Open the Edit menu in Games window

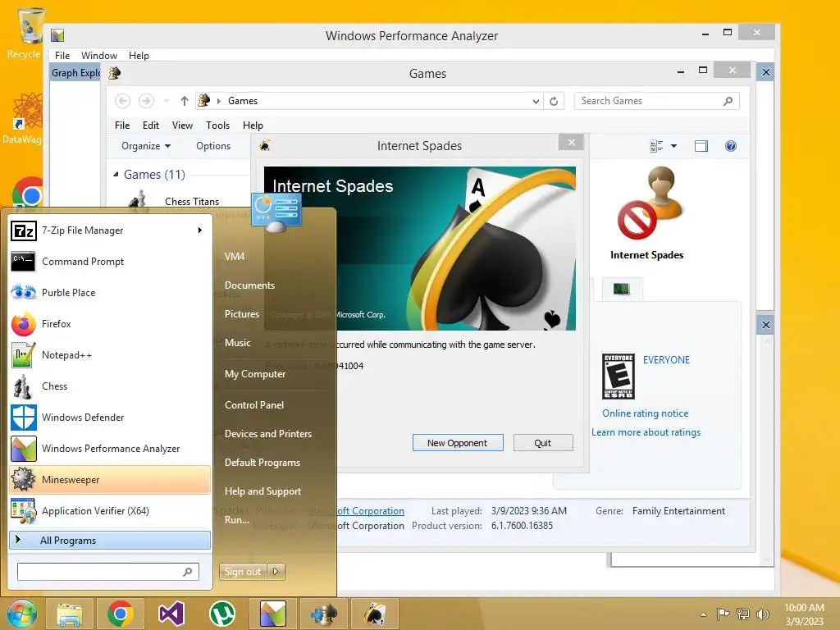151,126
